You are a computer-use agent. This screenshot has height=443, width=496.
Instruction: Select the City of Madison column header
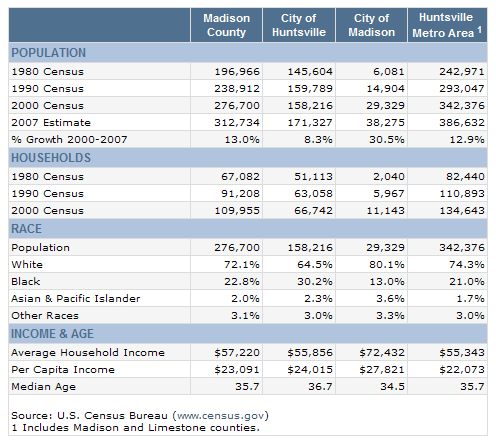pyautogui.click(x=371, y=25)
